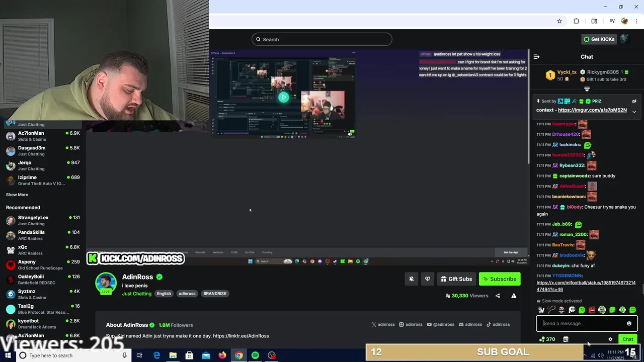This screenshot has height=362, width=644.
Task: Open the Get KICKs button
Action: click(x=599, y=39)
